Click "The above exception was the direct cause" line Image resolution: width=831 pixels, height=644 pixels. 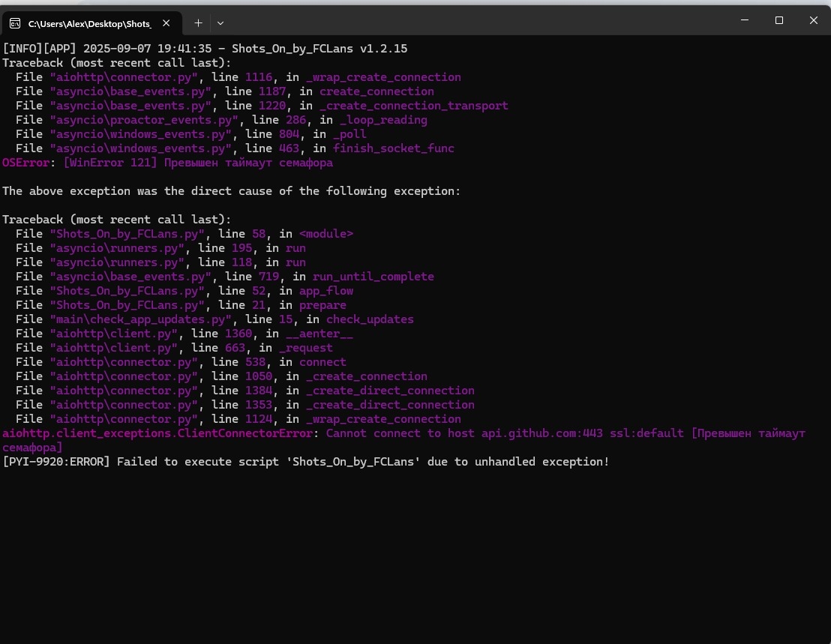(x=231, y=191)
